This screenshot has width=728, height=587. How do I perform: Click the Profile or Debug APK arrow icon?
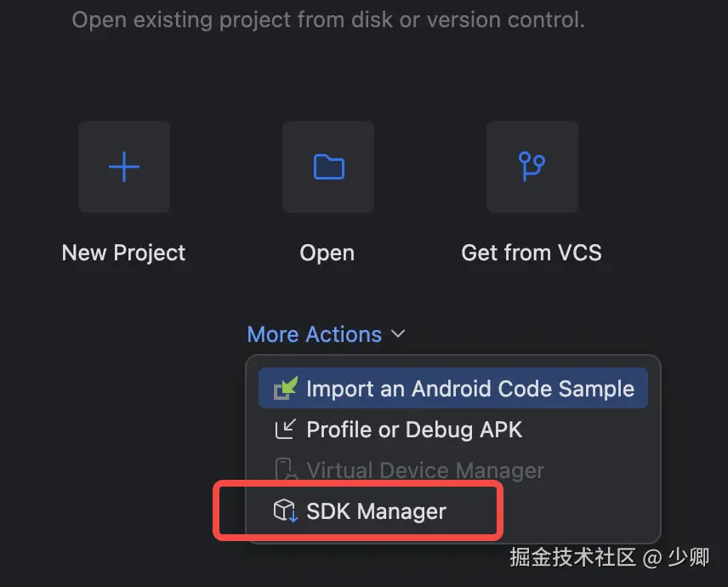click(285, 430)
